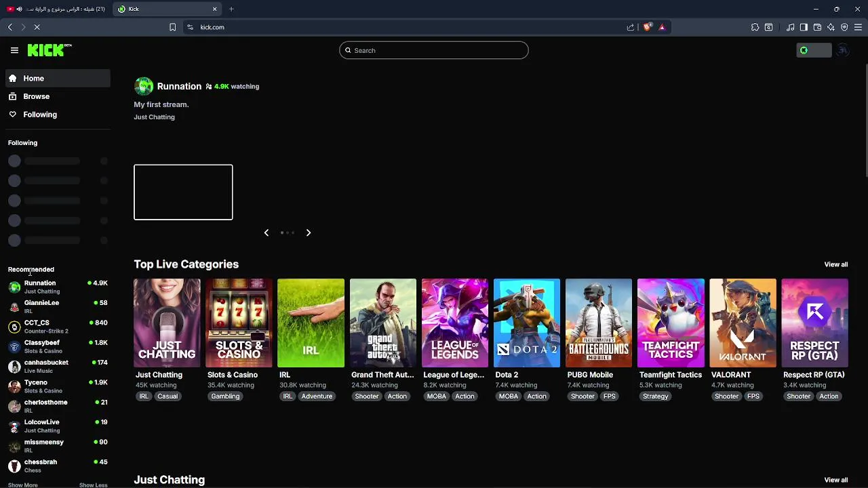This screenshot has height=488, width=868.
Task: Open Just Chatting category thumbnail
Action: pos(167,323)
